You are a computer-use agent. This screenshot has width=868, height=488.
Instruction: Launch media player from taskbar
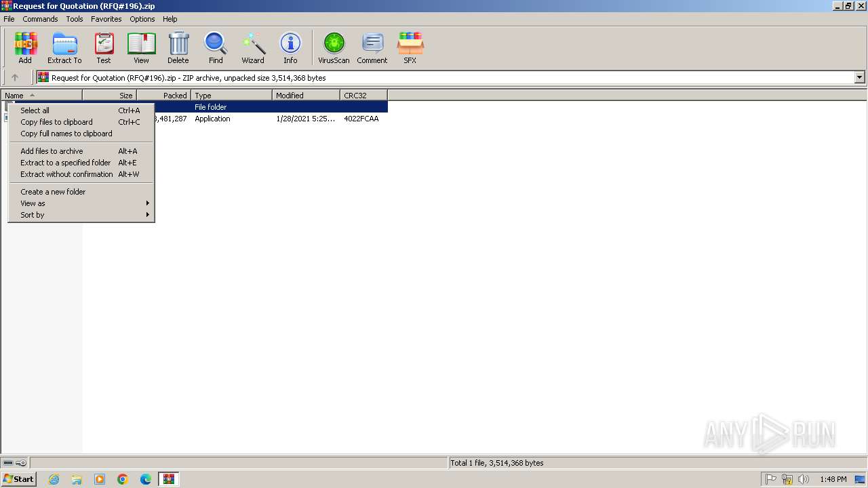[x=100, y=479]
